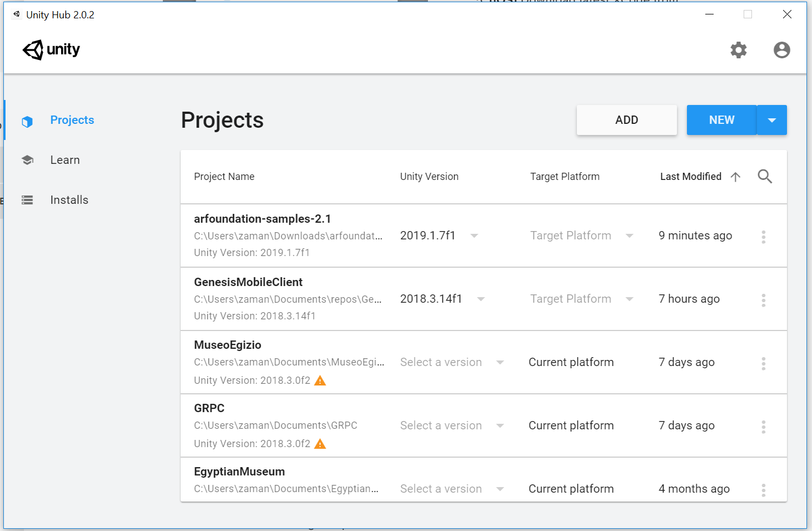Toggle the Last Modified sort arrow
812x531 pixels.
pos(735,177)
